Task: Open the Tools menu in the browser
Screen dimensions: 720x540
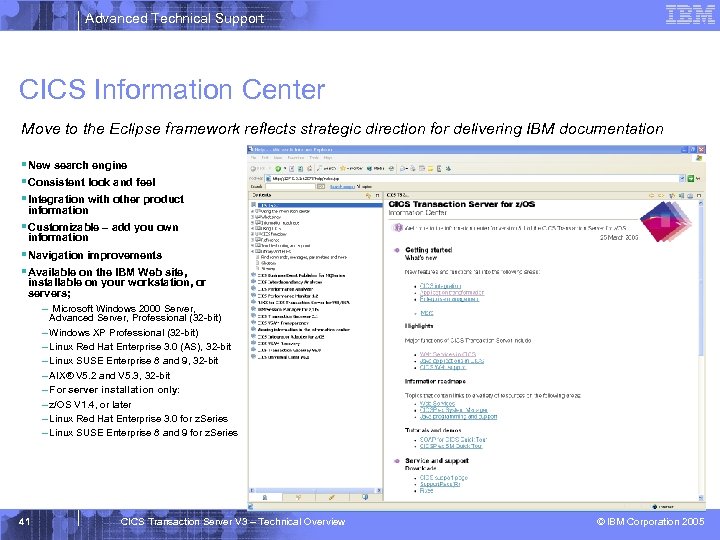Action: tap(314, 158)
